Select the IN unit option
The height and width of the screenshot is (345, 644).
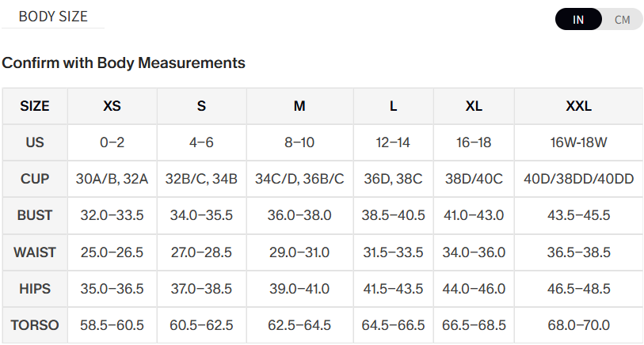point(579,20)
